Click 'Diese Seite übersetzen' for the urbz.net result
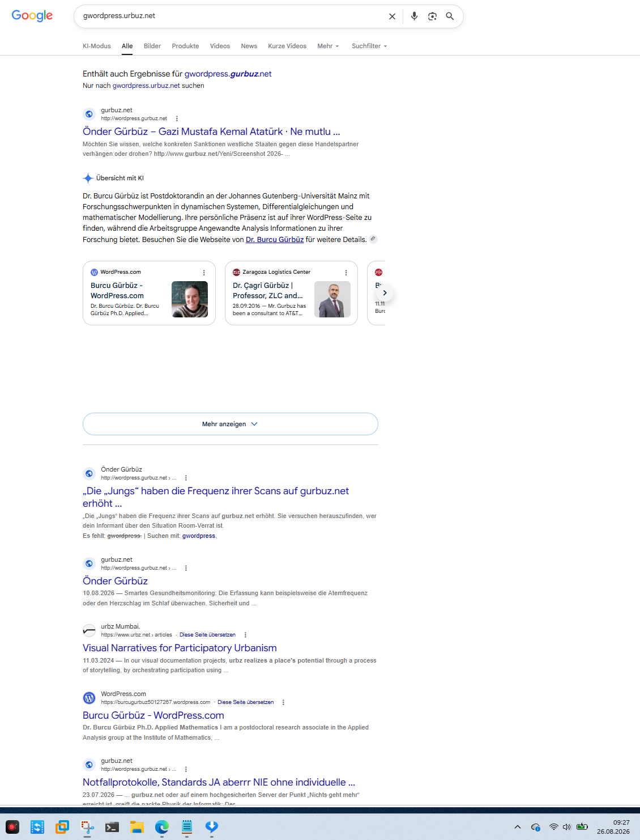The height and width of the screenshot is (840, 640). tap(207, 635)
